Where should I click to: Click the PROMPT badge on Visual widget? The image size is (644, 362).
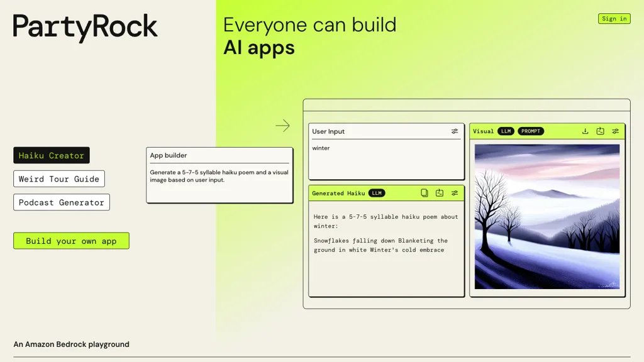[531, 131]
